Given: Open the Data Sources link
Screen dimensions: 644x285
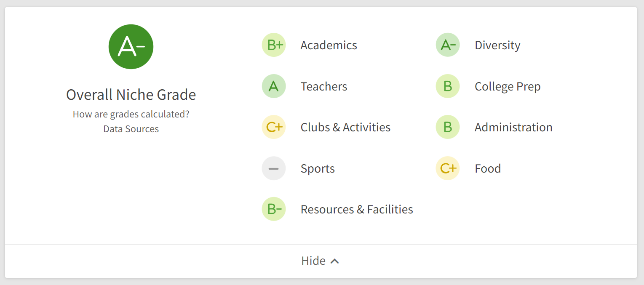Looking at the screenshot, I should (131, 129).
